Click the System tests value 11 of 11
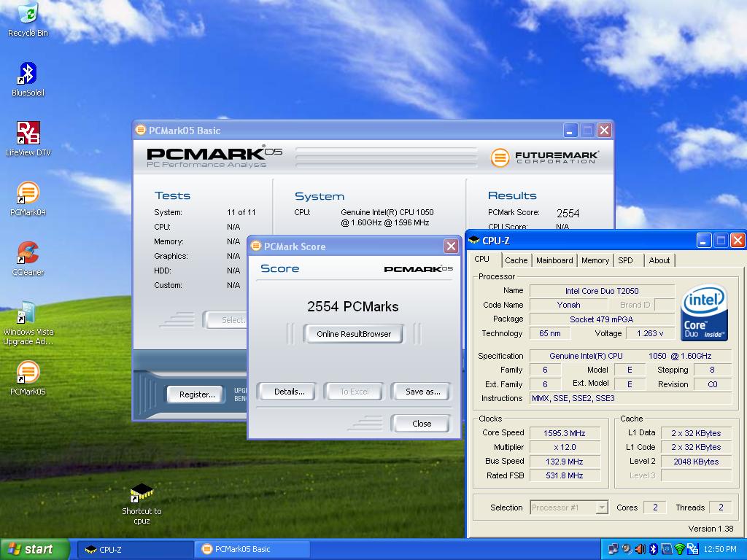Viewport: 747px width, 560px height. click(241, 212)
